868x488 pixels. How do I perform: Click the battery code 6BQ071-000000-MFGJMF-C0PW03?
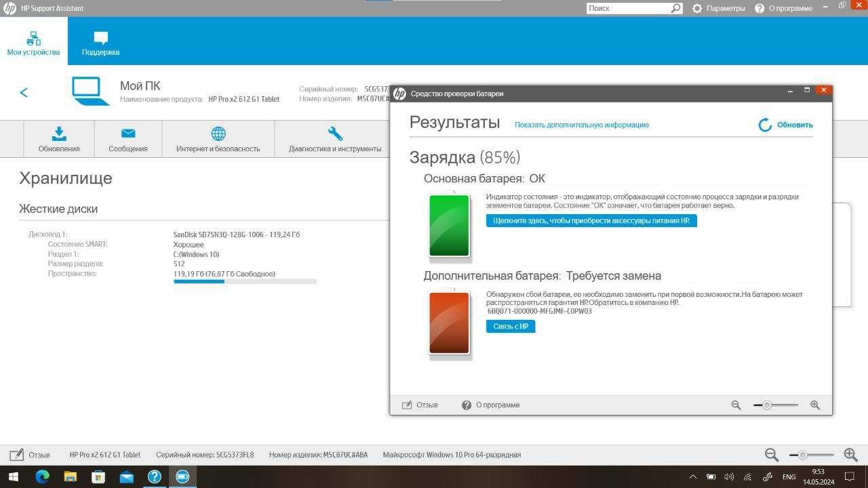[539, 311]
